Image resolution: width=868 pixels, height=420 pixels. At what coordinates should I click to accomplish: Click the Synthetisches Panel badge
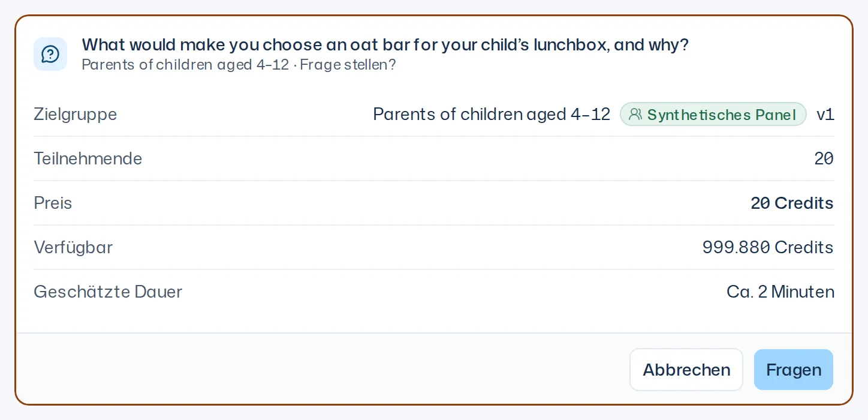tap(713, 114)
